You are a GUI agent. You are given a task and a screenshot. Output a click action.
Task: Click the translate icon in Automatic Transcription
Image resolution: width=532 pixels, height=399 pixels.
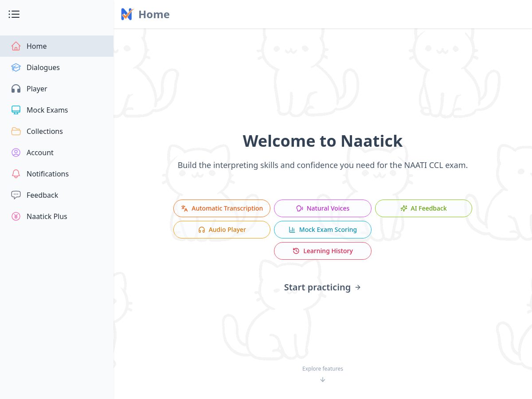(184, 208)
